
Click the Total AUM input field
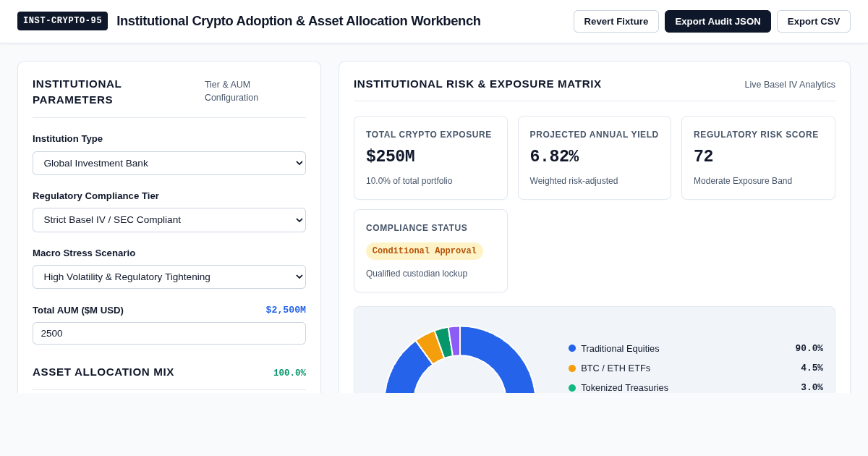click(x=169, y=333)
